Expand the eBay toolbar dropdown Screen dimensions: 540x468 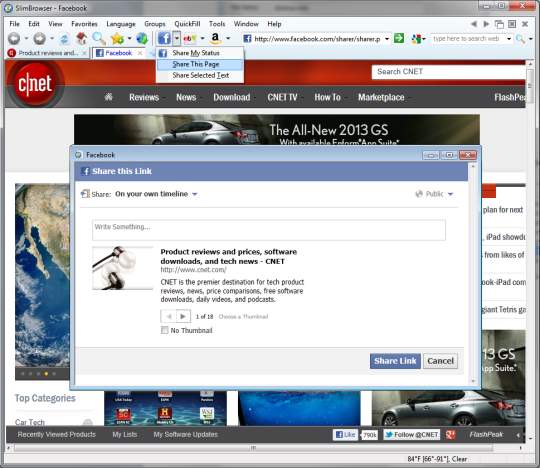[x=202, y=38]
